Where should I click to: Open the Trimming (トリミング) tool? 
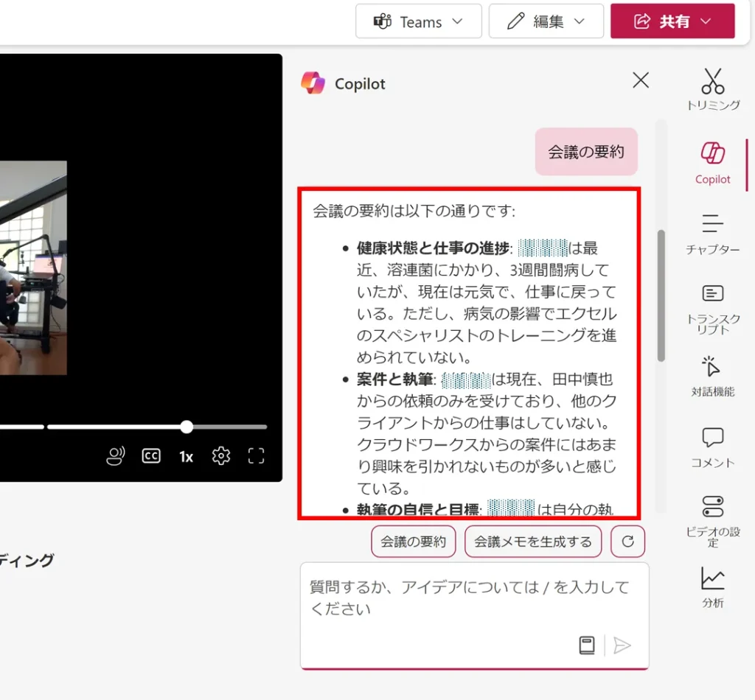(712, 89)
